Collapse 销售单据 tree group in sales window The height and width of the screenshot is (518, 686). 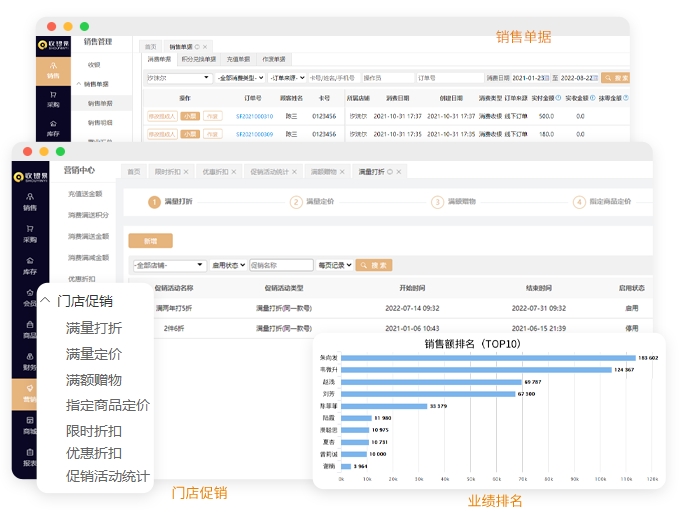79,84
